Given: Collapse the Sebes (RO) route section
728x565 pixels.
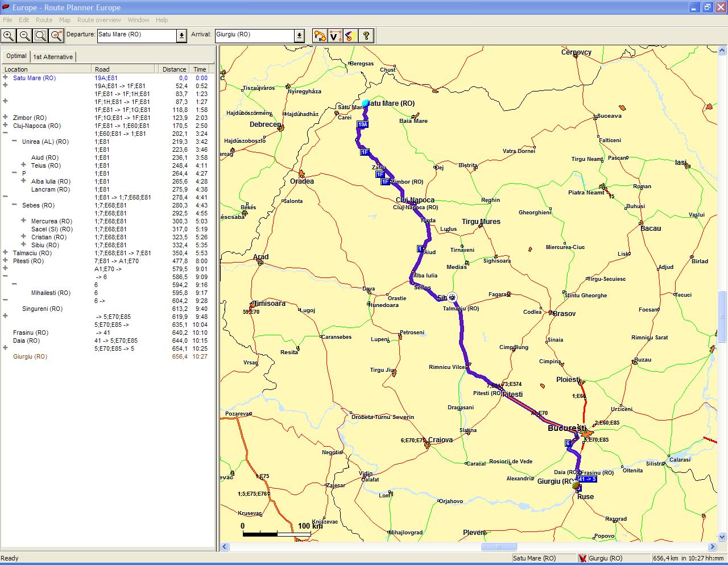Looking at the screenshot, I should click(x=14, y=205).
